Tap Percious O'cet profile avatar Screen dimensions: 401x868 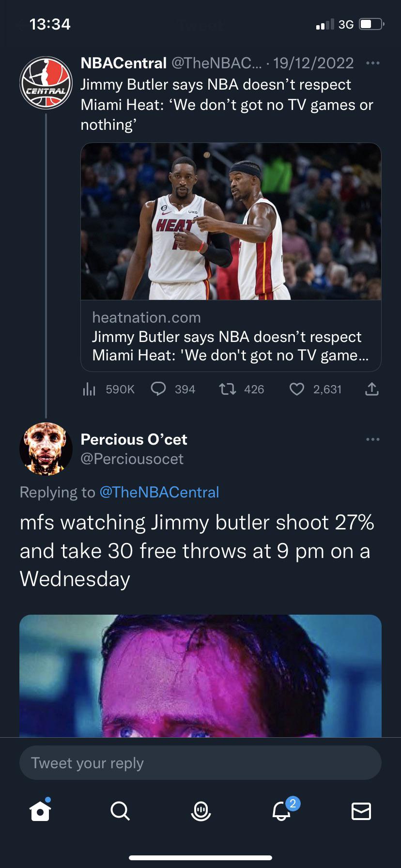tap(46, 449)
